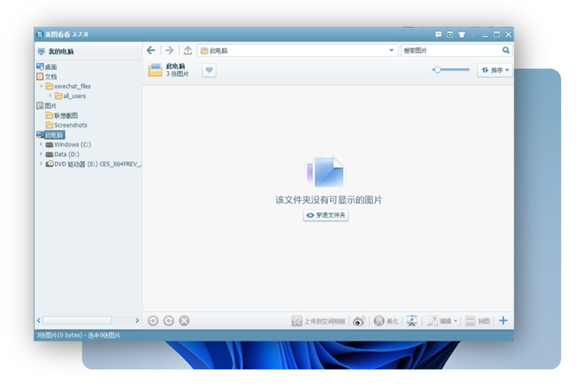
Task: Expand the DVD 驱动器 (E:) node
Action: 41,163
